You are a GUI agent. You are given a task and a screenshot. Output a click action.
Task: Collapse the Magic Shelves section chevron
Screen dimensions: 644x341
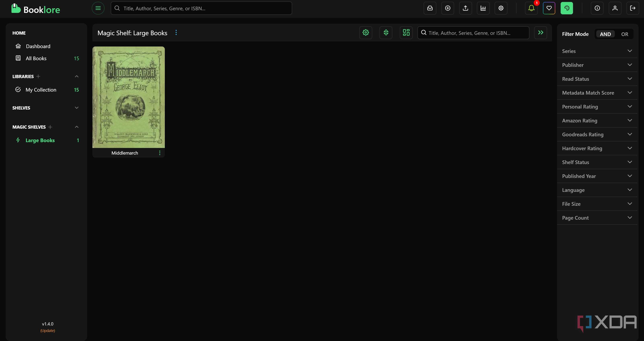click(x=77, y=127)
